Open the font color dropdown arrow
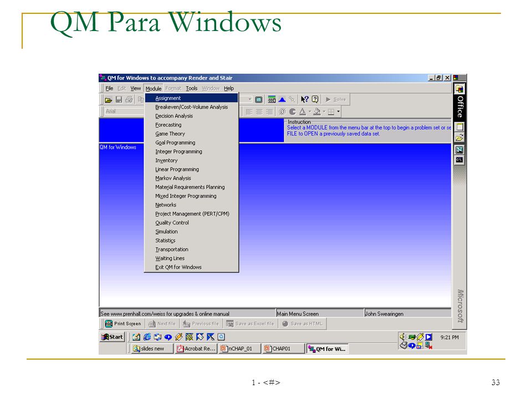The width and height of the screenshot is (532, 399). (x=309, y=111)
